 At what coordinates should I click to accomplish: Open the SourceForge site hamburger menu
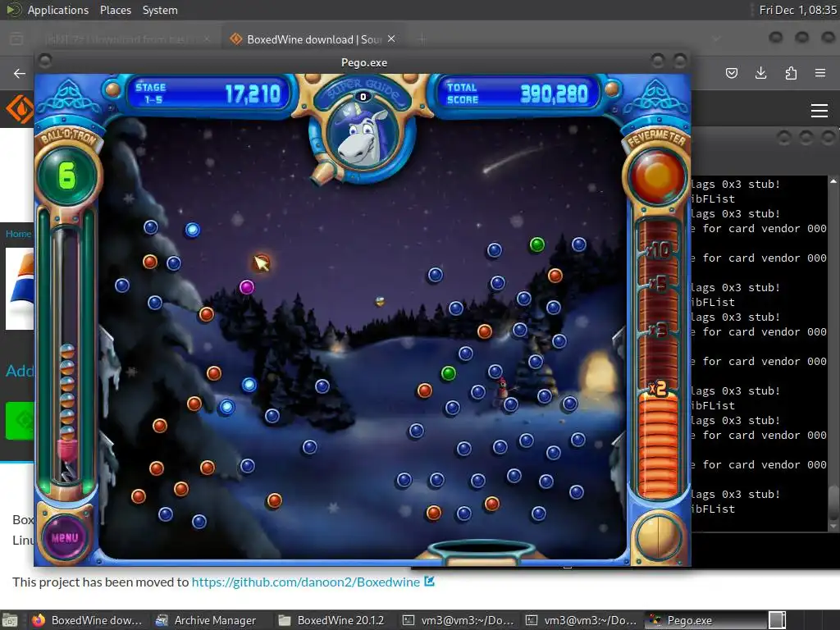point(819,111)
